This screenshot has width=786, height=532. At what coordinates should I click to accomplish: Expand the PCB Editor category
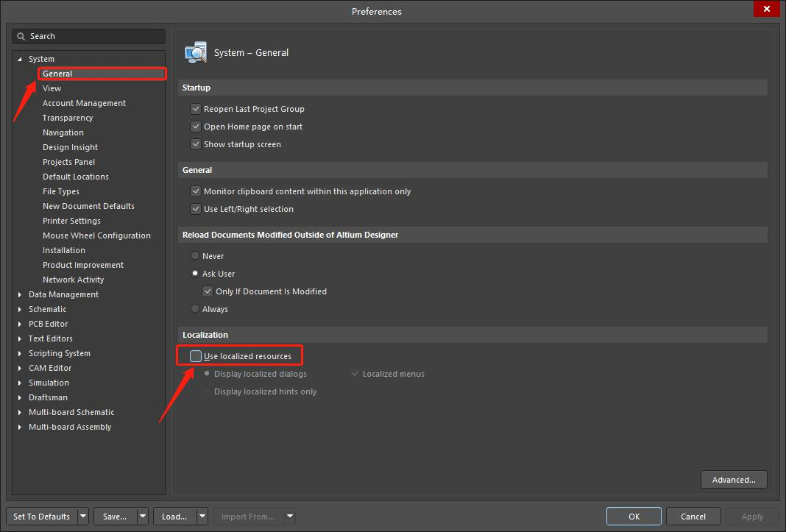[20, 324]
